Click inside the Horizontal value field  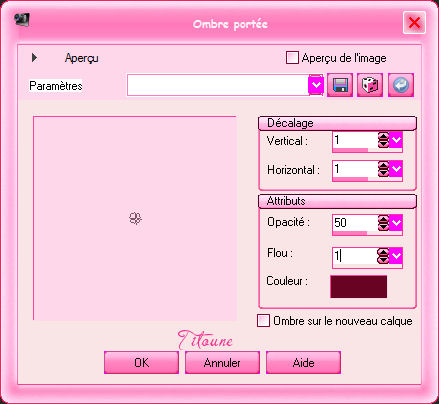point(355,169)
